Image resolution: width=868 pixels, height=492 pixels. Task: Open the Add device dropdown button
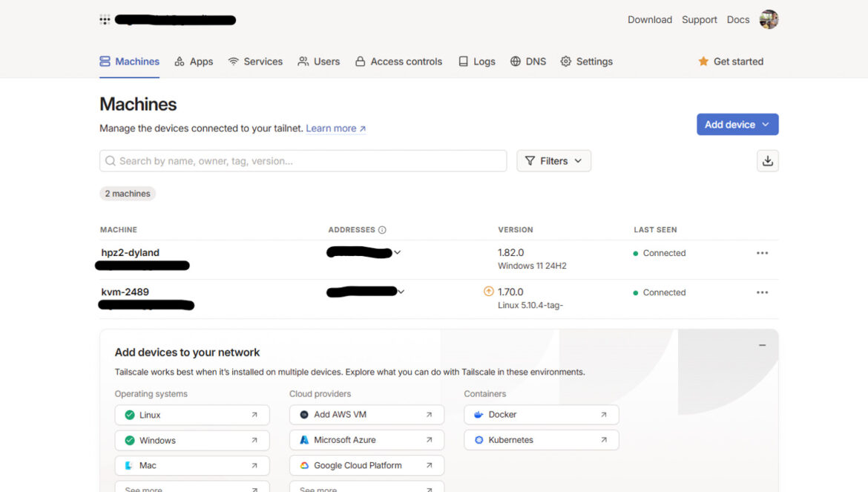[737, 125]
